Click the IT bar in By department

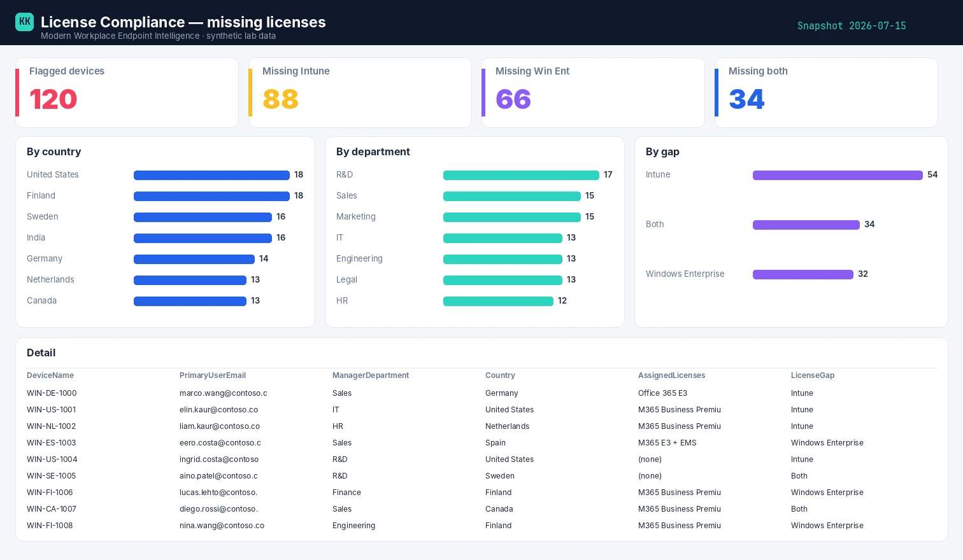[503, 238]
